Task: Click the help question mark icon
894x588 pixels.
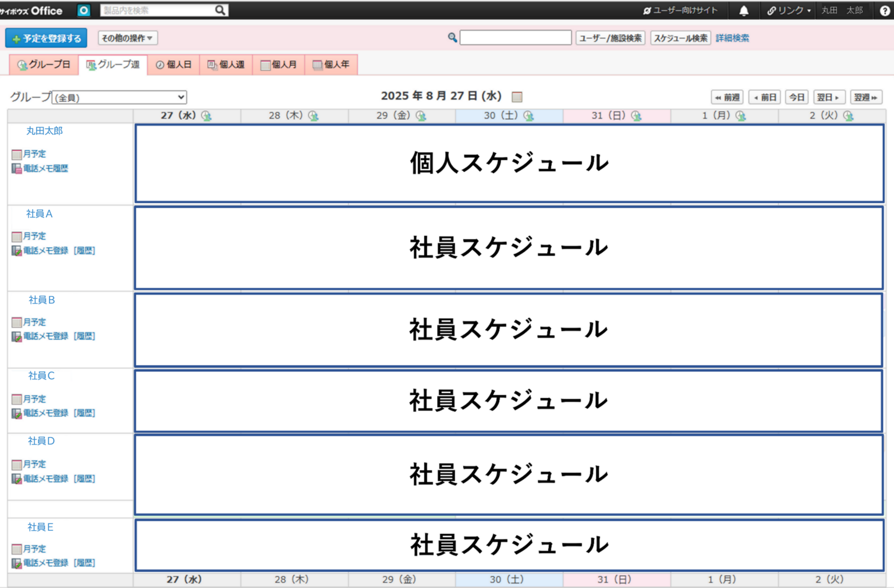Action: [885, 11]
